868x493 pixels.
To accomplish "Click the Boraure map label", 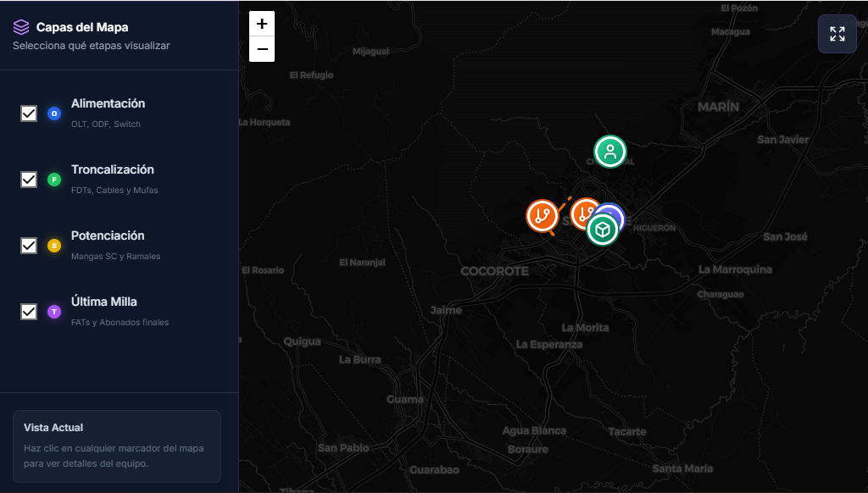I will pyautogui.click(x=527, y=449).
